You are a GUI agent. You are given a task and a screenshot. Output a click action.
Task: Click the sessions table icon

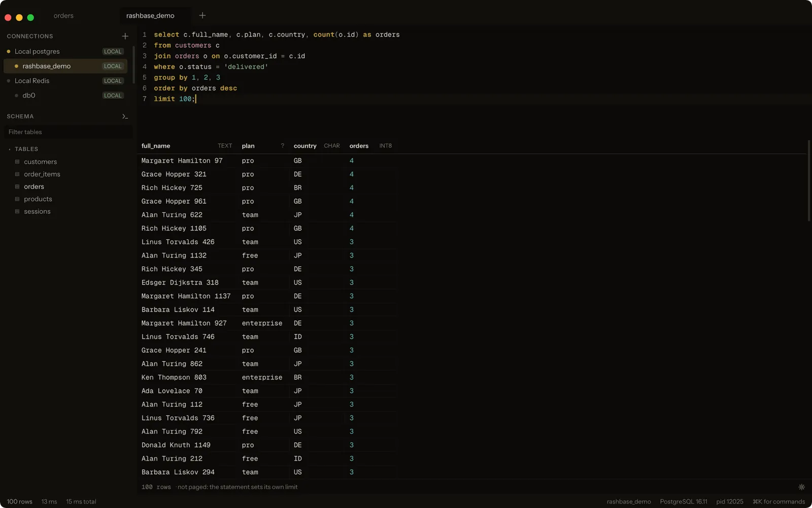pos(17,211)
